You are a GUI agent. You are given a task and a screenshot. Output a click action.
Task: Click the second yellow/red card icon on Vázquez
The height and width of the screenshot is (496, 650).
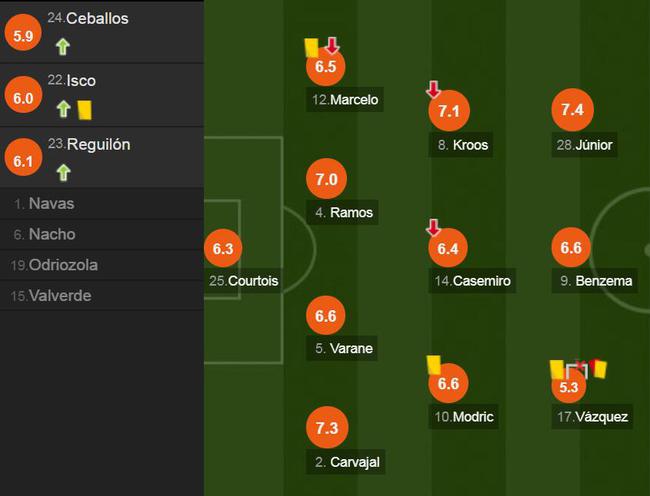(599, 368)
